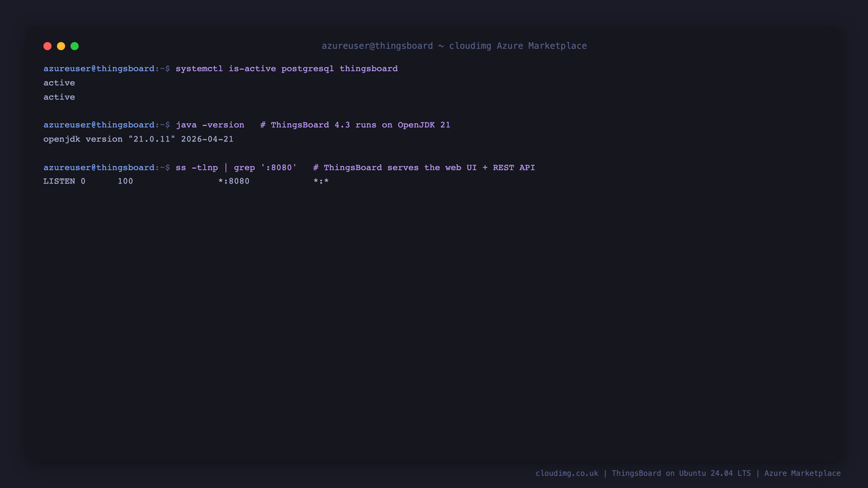Viewport: 868px width, 488px height.
Task: Click the 'LISTEN 0' output text
Action: (64, 182)
